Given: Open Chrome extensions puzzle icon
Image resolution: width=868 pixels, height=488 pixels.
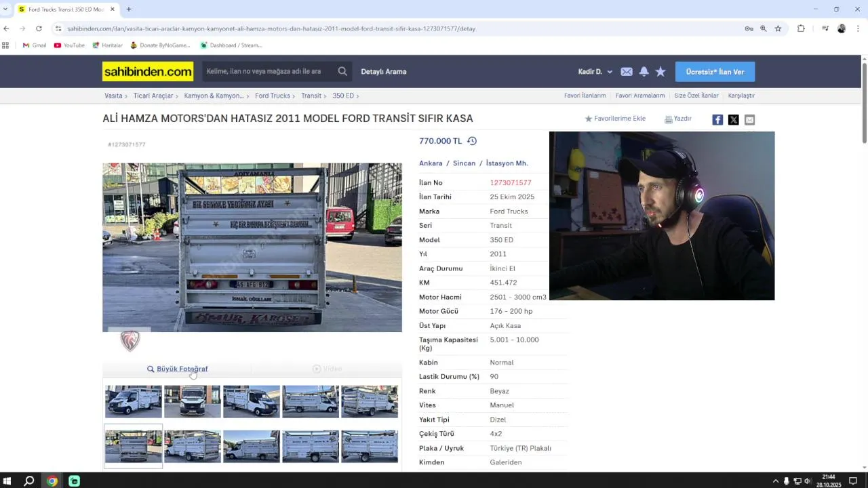Looking at the screenshot, I should 801,28.
